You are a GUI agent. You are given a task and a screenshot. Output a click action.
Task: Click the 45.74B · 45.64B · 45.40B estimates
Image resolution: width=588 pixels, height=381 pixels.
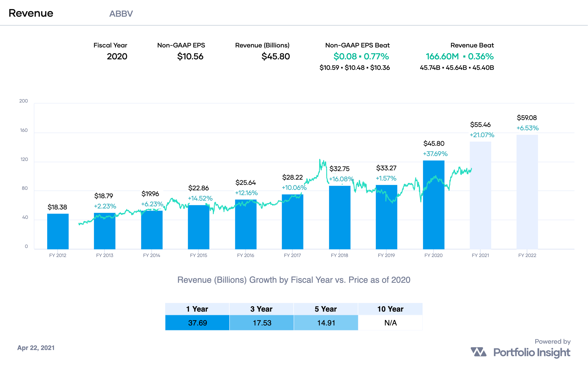point(457,67)
